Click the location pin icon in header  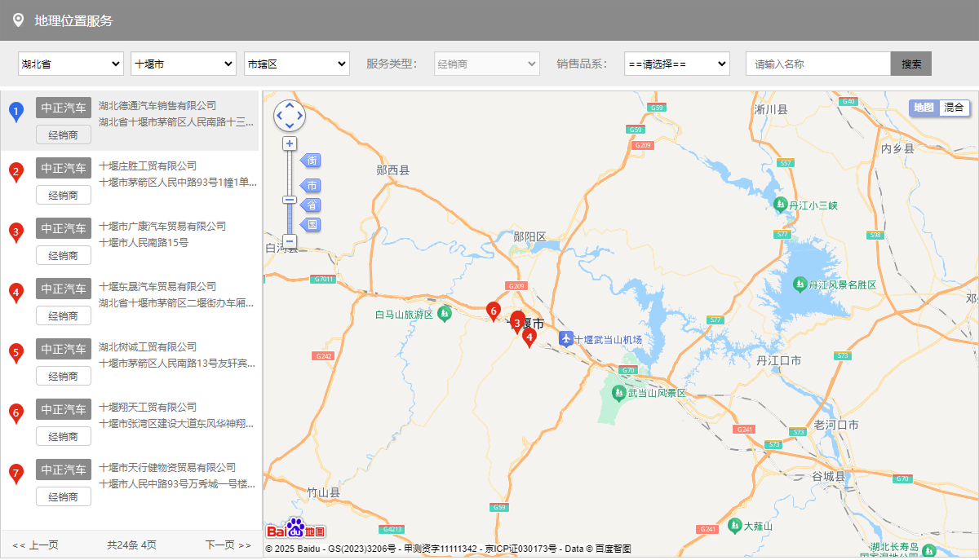coord(18,20)
